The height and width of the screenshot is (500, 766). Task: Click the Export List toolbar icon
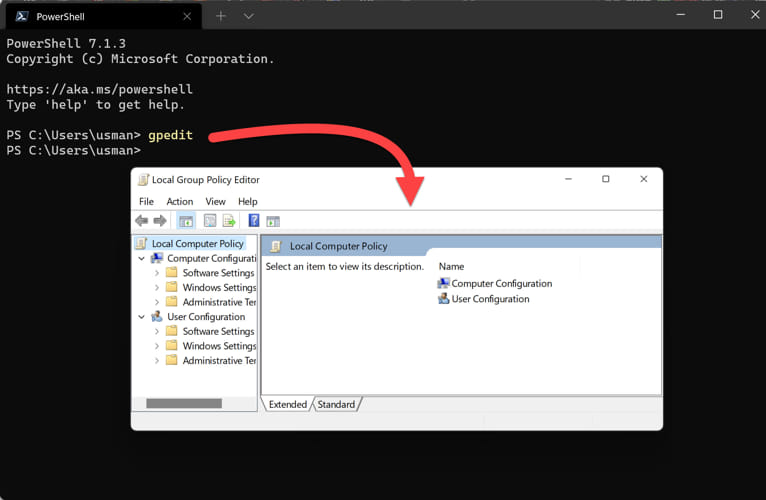tap(228, 221)
